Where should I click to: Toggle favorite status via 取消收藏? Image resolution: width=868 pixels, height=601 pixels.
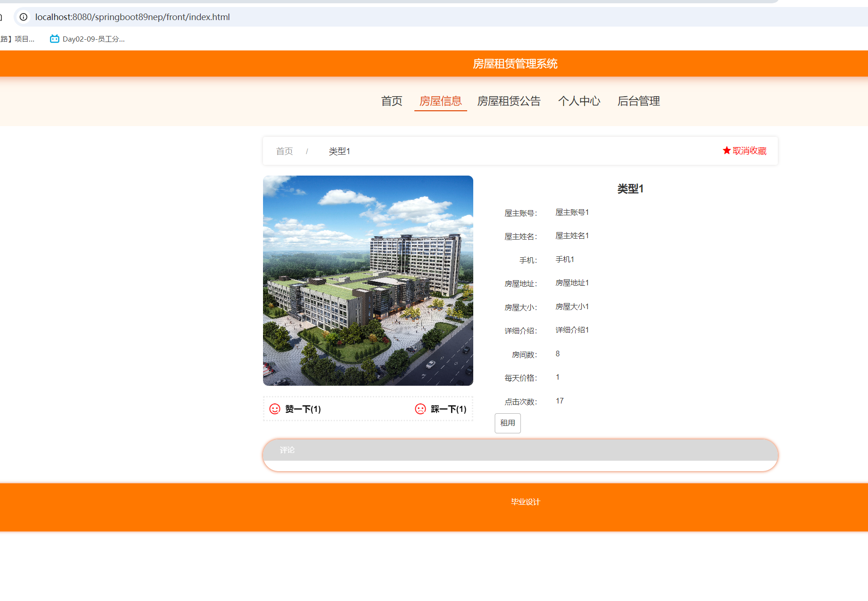[x=749, y=151]
